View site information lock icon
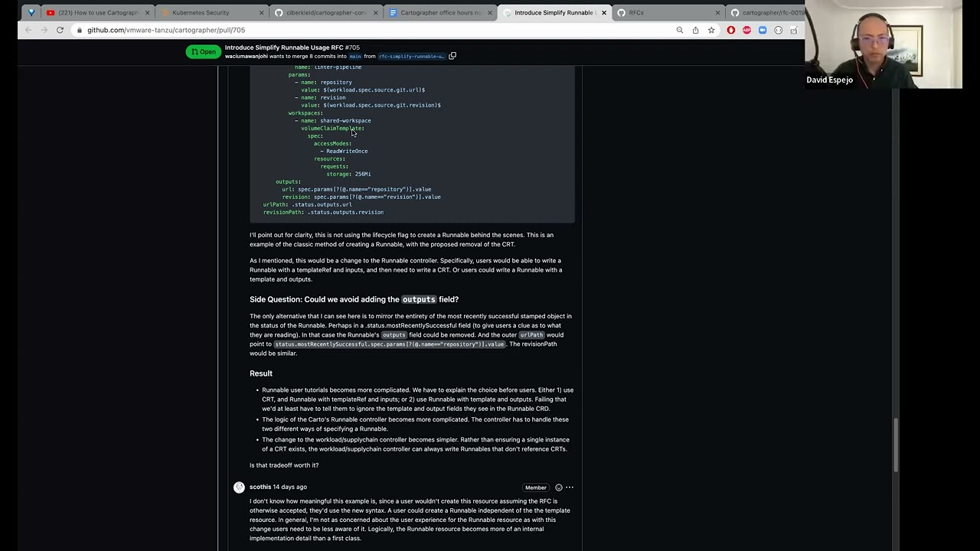Image resolution: width=980 pixels, height=551 pixels. tap(79, 30)
